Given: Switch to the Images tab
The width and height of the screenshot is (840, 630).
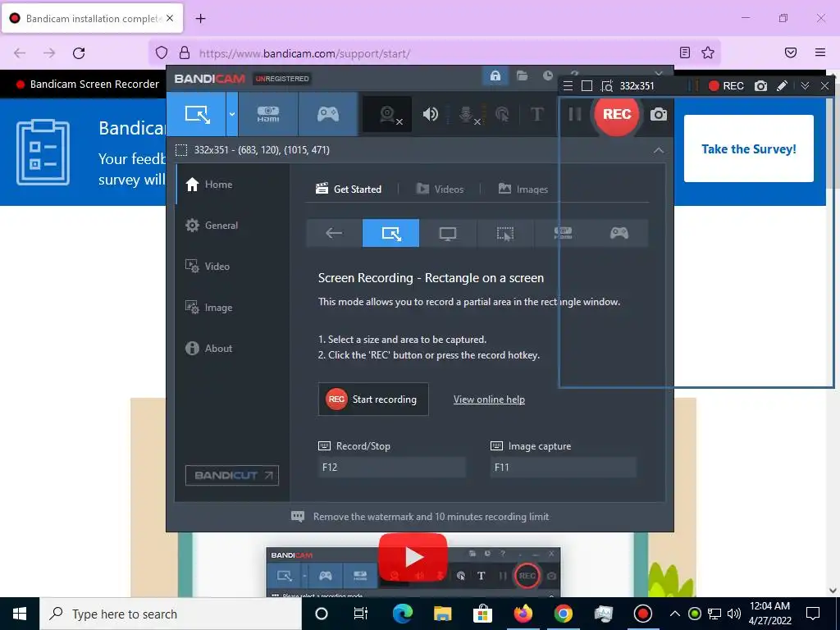Looking at the screenshot, I should (523, 189).
